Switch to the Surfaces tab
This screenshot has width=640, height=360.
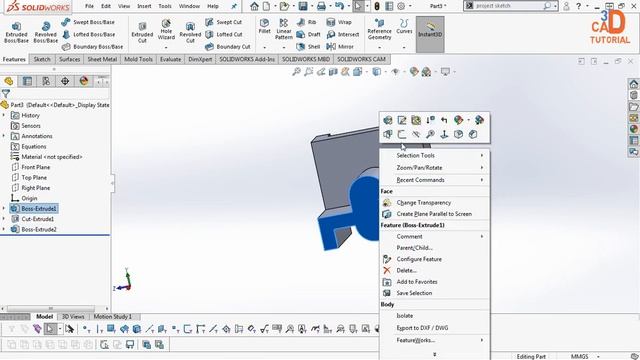point(69,59)
